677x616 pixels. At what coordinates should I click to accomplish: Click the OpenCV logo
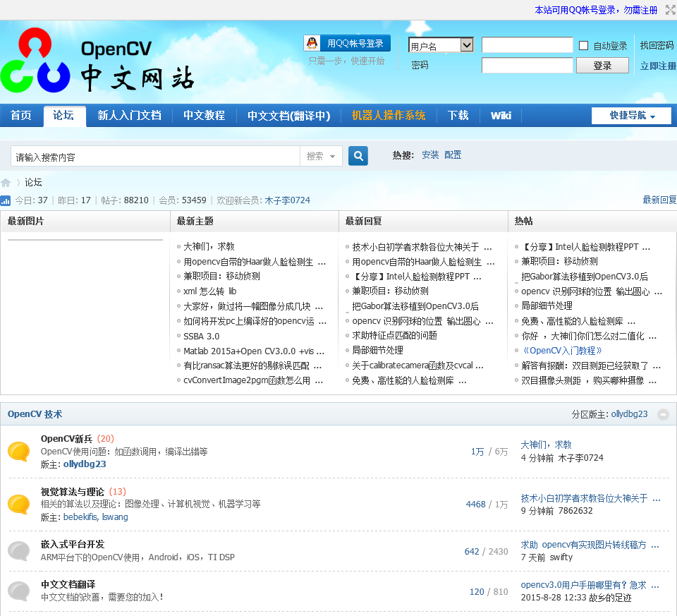(x=99, y=59)
